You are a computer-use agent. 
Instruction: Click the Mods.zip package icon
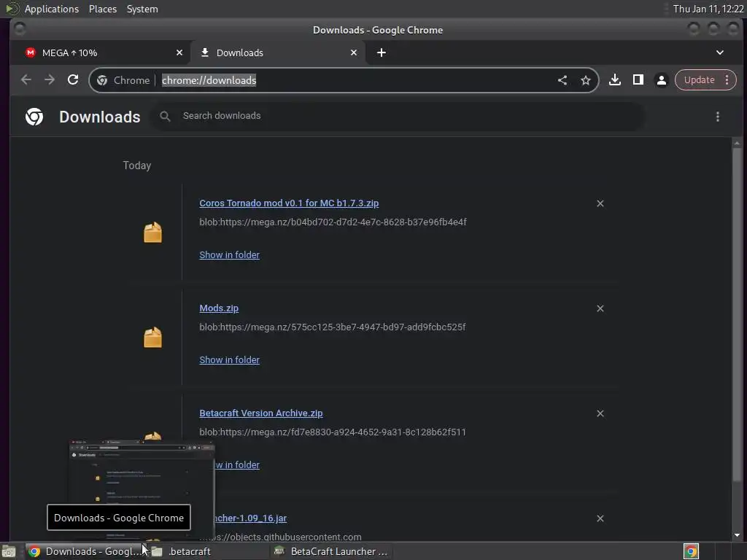pos(153,338)
